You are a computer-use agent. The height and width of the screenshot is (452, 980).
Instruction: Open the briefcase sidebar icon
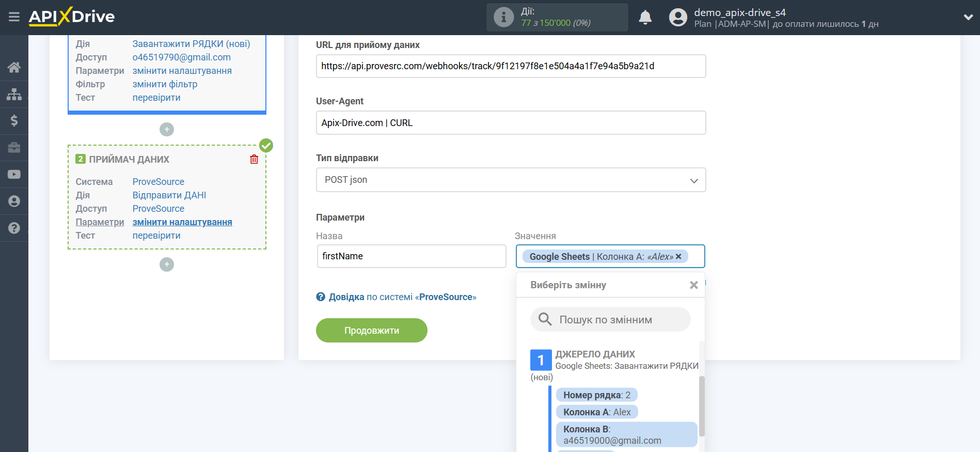coord(14,148)
